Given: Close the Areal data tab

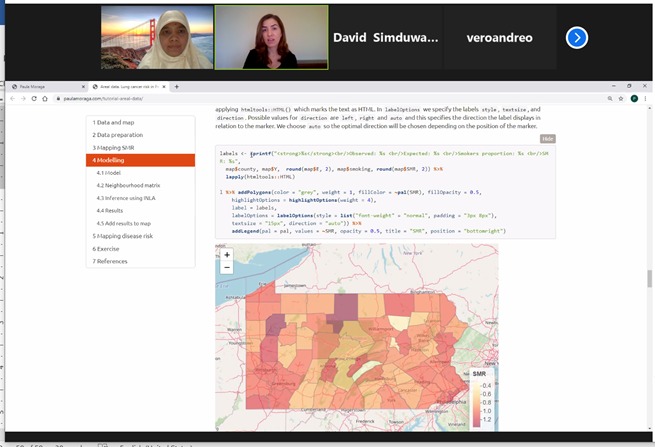Looking at the screenshot, I should 164,86.
